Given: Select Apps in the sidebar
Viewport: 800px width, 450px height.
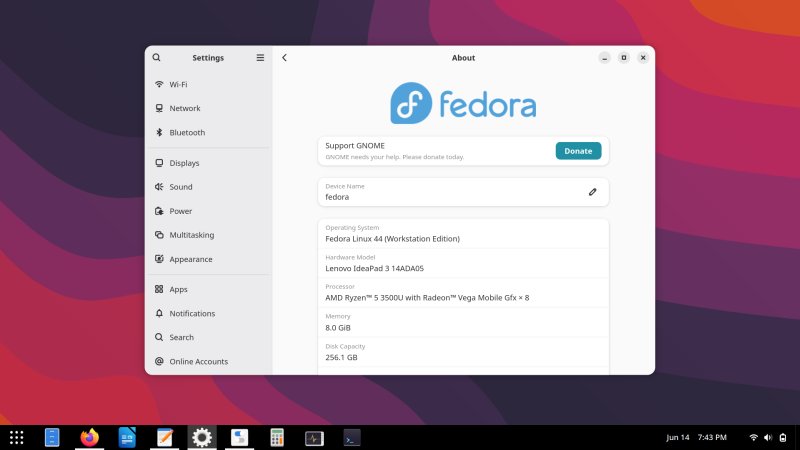Looking at the screenshot, I should pos(208,289).
